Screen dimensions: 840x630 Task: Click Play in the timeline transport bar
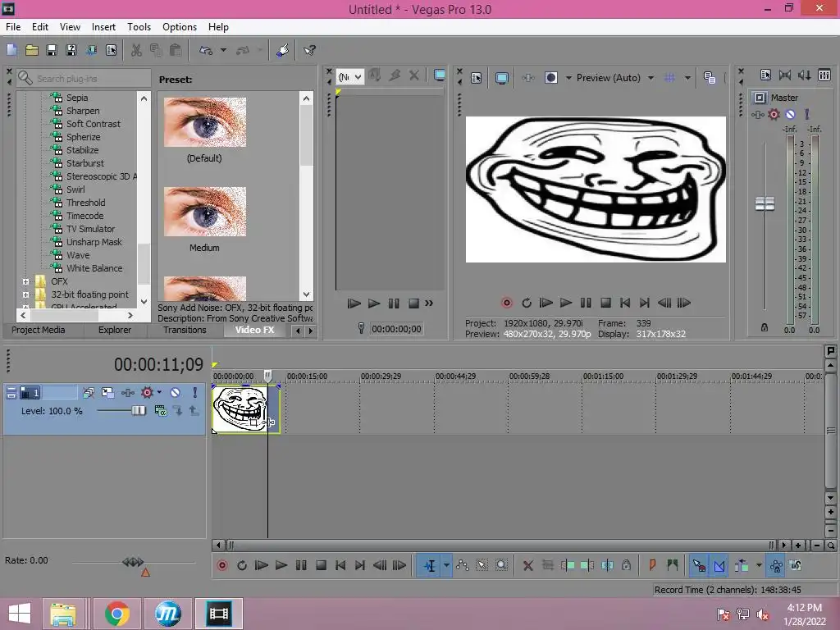(281, 566)
